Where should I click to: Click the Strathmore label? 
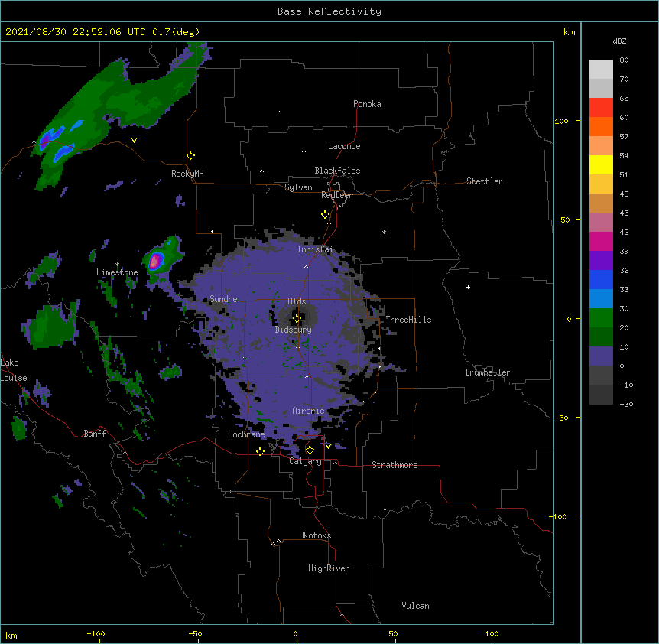(394, 465)
